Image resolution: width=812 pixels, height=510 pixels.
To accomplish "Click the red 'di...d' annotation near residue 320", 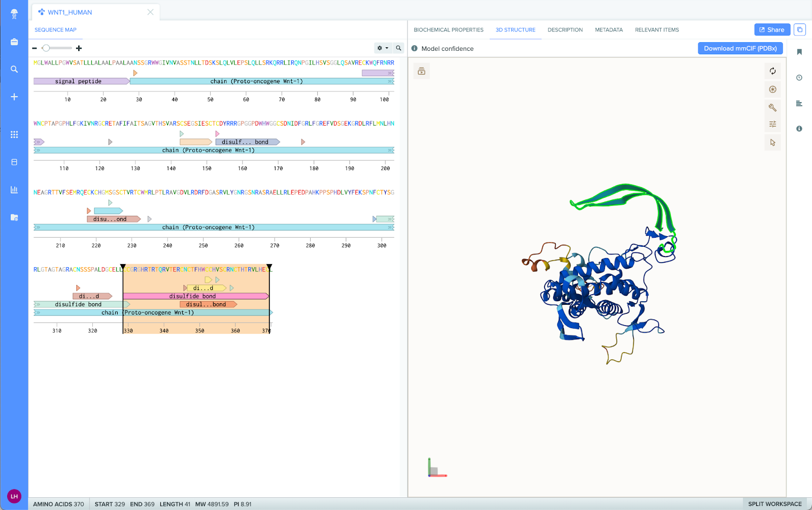I will point(92,296).
